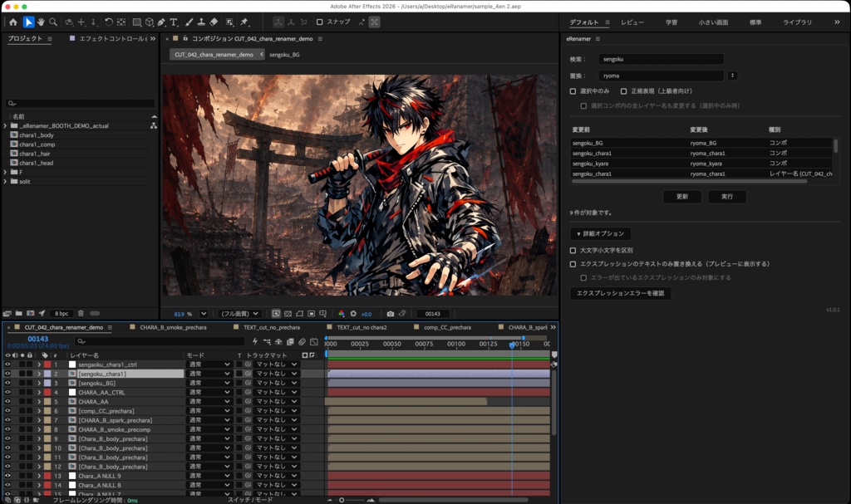Click the lavender label swatch of [sengoku_BG] layer
The image size is (851, 504).
coord(47,383)
